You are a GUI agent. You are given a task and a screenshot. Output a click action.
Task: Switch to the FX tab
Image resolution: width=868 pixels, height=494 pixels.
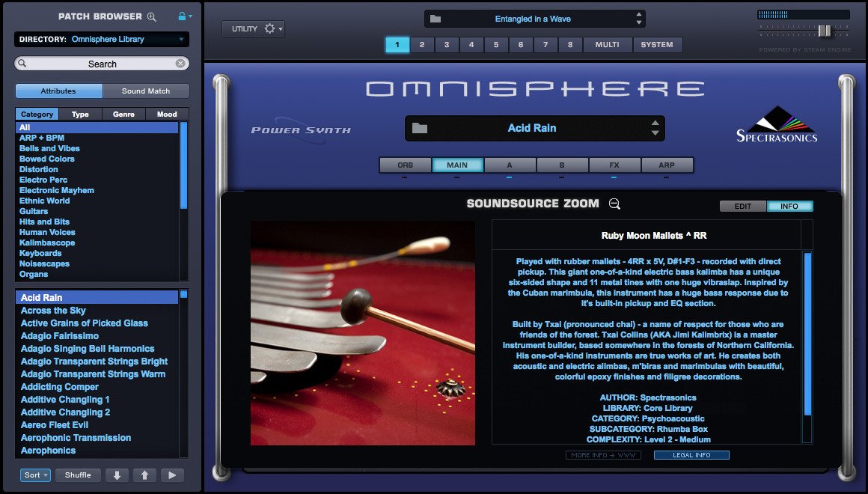(614, 165)
